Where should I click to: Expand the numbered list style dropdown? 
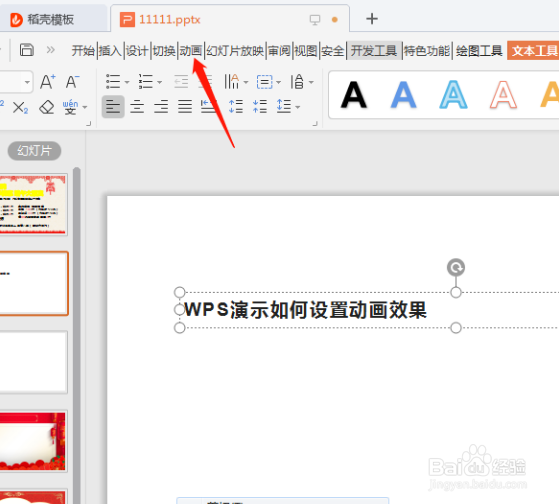coord(160,82)
